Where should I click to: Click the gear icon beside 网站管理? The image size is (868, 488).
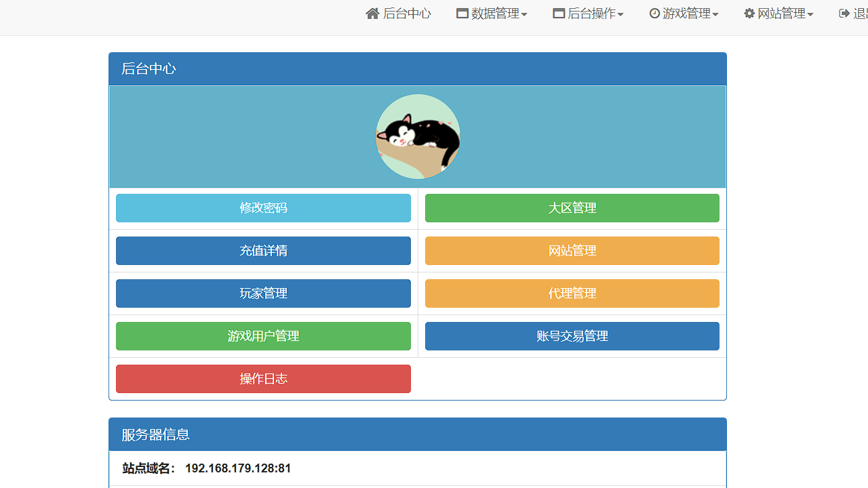pos(748,12)
